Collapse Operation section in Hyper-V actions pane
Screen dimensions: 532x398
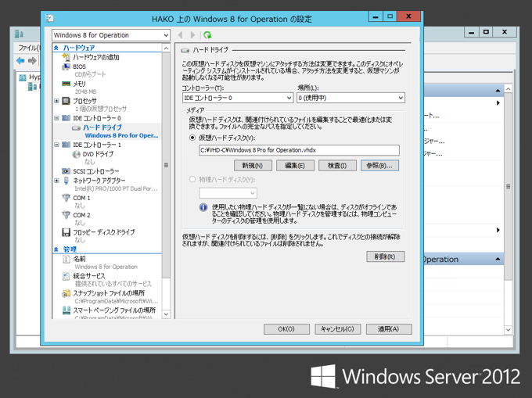click(498, 259)
